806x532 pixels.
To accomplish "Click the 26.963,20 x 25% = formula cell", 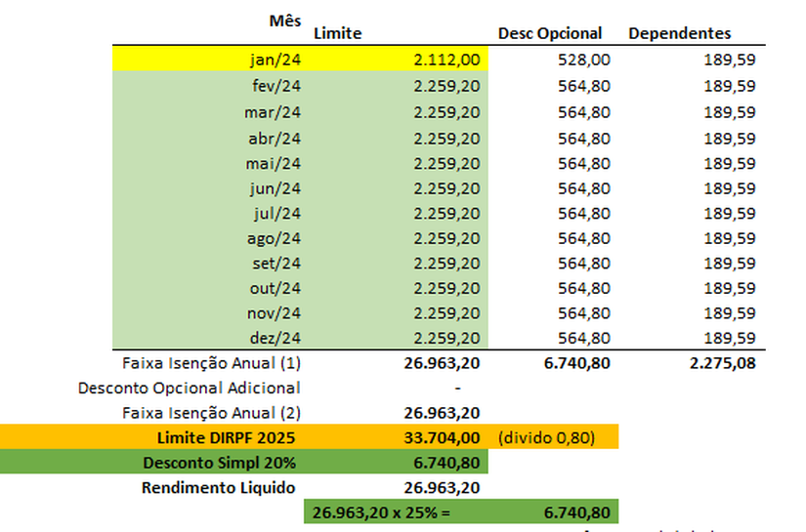I will (381, 512).
